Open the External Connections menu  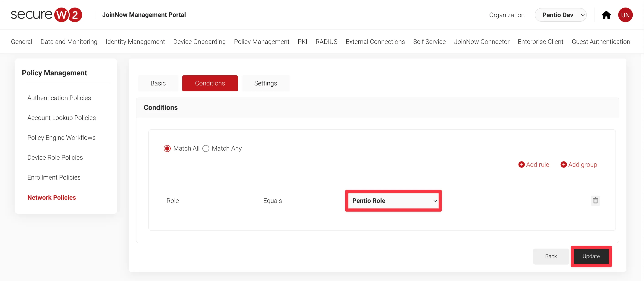(x=375, y=42)
